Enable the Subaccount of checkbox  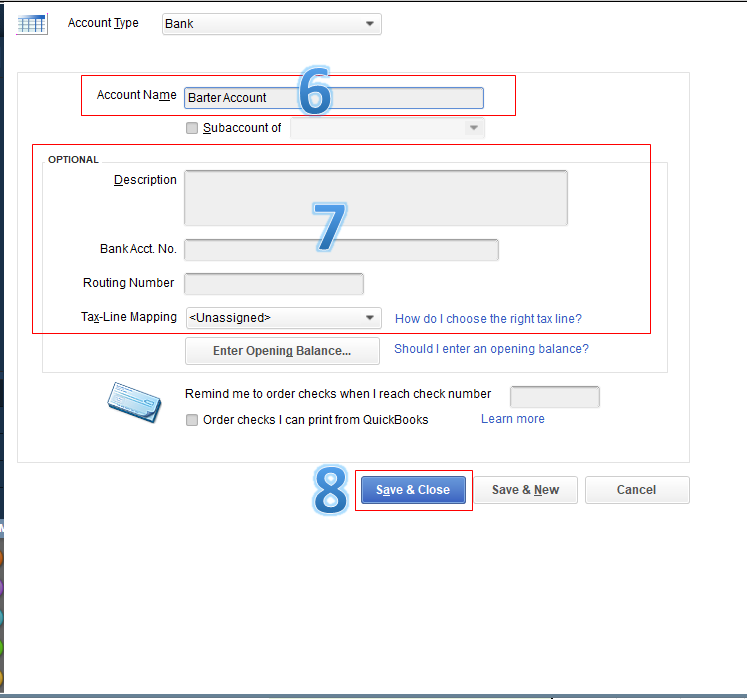pos(192,128)
